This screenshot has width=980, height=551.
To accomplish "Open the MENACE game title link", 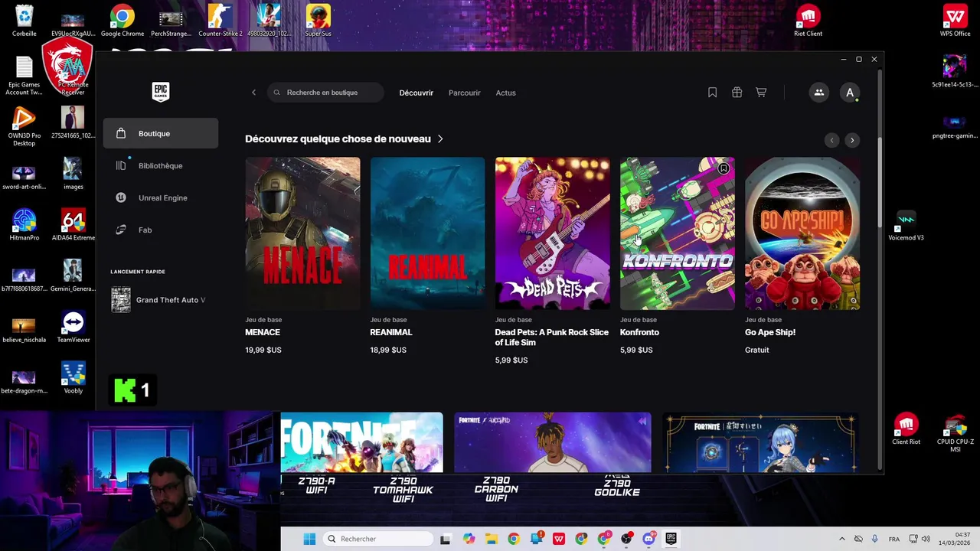I will coord(263,332).
